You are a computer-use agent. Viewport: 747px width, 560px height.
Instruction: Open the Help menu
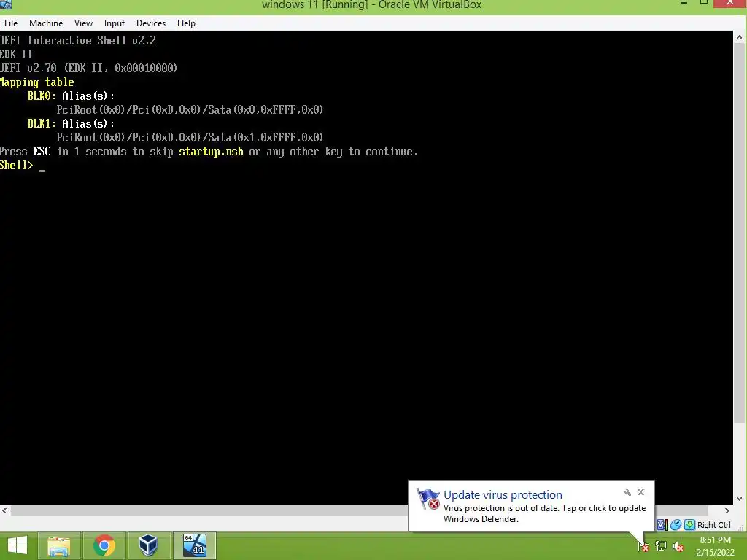(186, 23)
